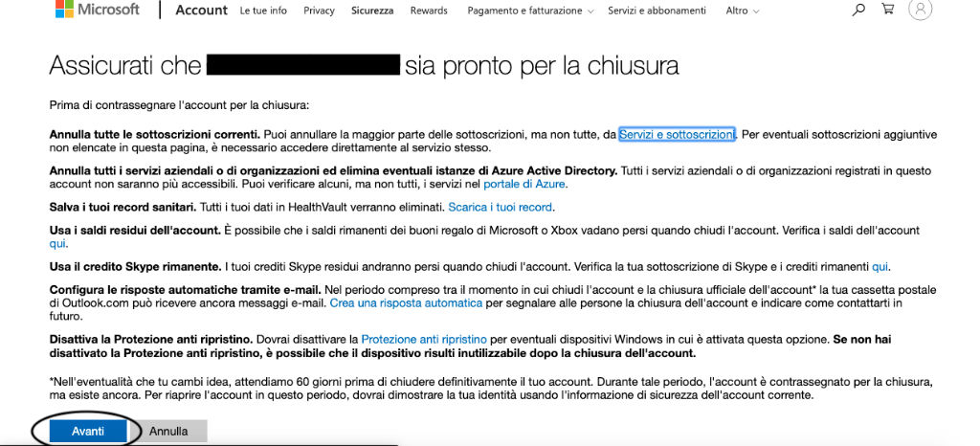Open the search magnifier icon
The height and width of the screenshot is (446, 980).
click(x=858, y=10)
